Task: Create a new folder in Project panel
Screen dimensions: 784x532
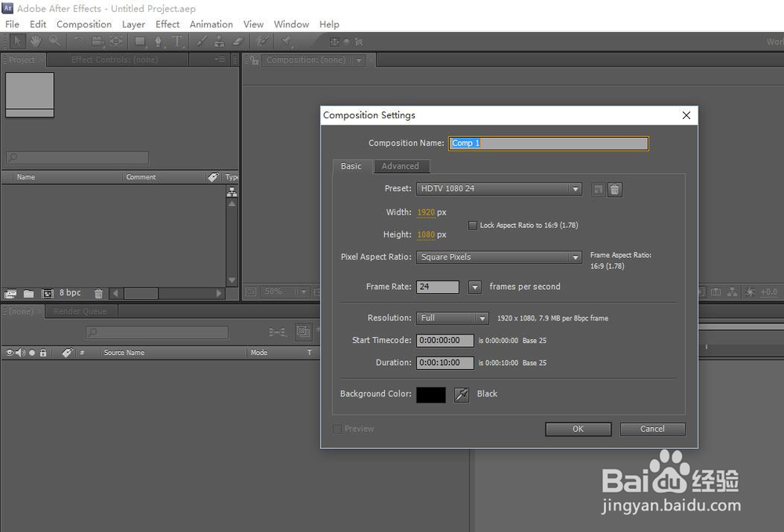Action: 28,294
